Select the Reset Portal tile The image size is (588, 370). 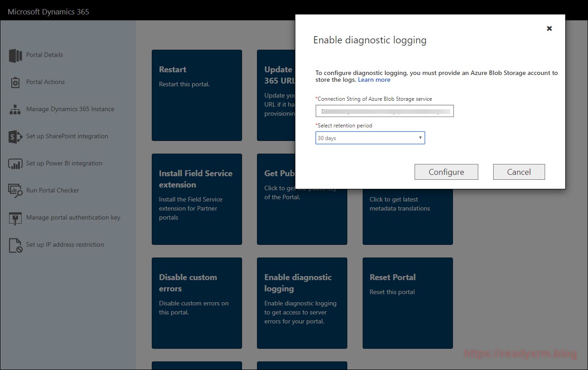click(x=407, y=303)
